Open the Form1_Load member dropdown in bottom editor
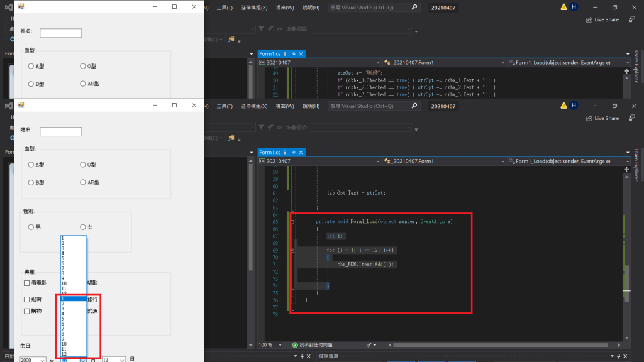The width and height of the screenshot is (644, 362). [569, 162]
